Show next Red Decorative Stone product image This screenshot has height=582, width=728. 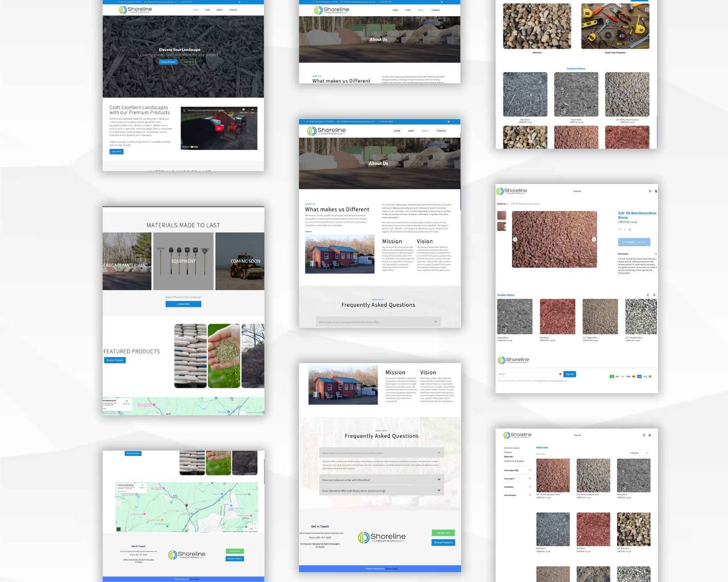tap(594, 239)
